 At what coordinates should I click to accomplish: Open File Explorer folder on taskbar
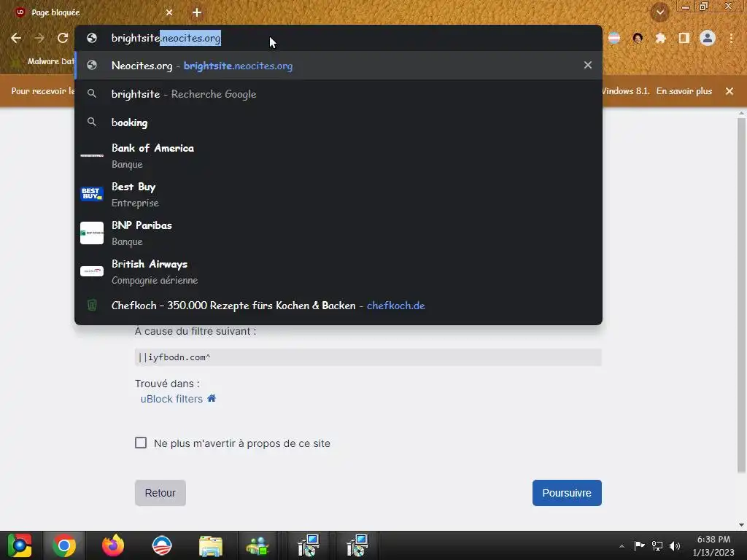211,545
